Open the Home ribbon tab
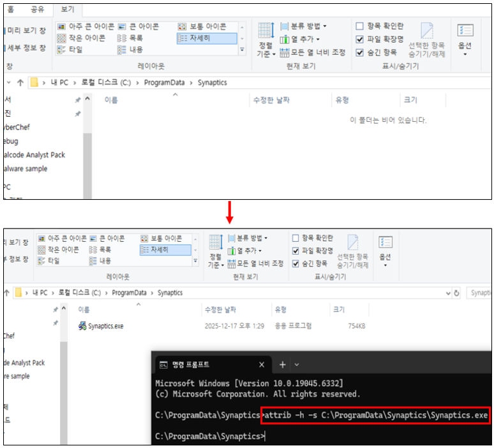Screen dimensions: 494x448 pyautogui.click(x=11, y=10)
